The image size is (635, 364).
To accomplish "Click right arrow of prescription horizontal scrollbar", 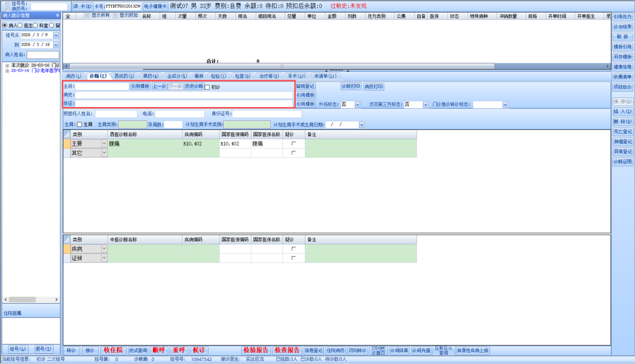I will [607, 66].
